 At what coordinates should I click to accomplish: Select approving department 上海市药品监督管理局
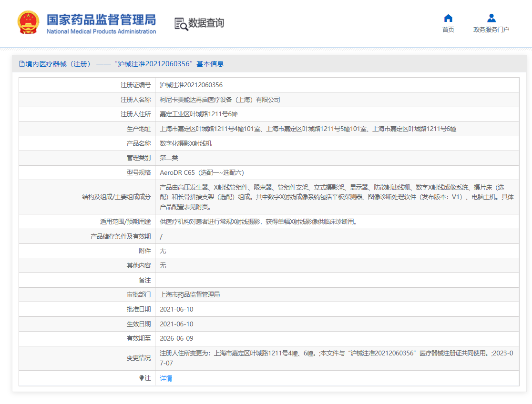[x=190, y=295]
